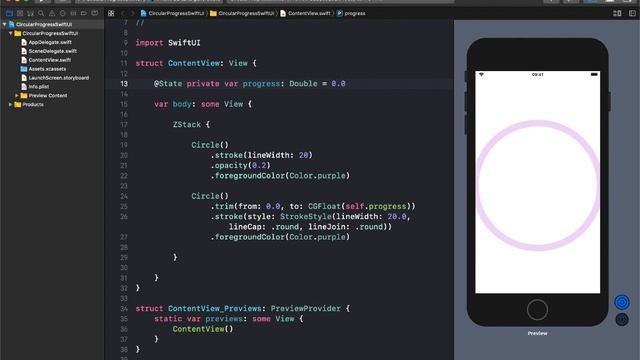
Task: Click CircularProgressSwiftUI project in jump bar
Action: [x=176, y=13]
